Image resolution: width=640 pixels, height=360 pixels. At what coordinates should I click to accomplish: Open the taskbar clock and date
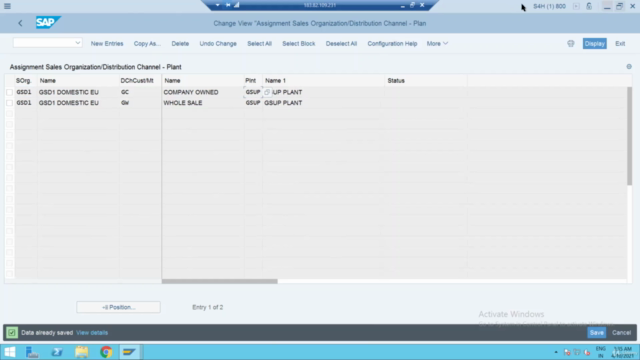[623, 352]
